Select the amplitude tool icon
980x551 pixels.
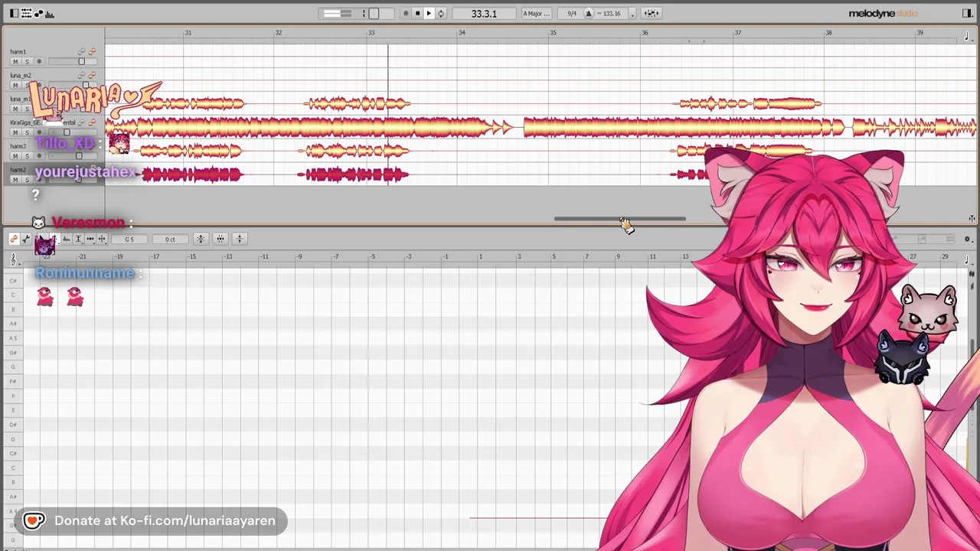tap(78, 240)
